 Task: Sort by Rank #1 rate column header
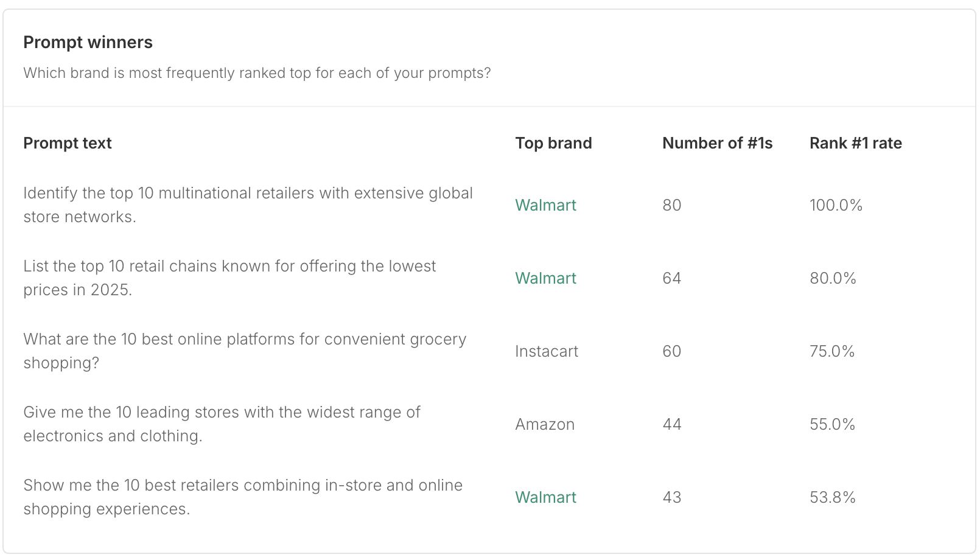855,143
